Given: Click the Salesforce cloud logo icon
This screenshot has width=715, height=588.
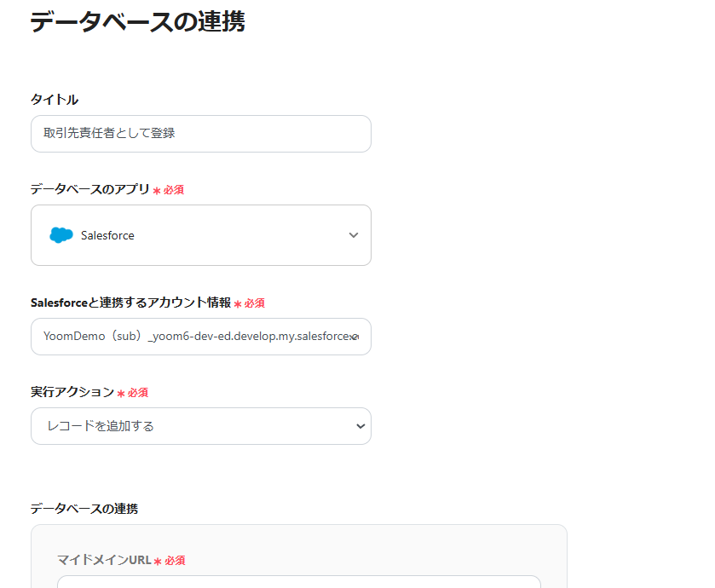Looking at the screenshot, I should [x=61, y=235].
